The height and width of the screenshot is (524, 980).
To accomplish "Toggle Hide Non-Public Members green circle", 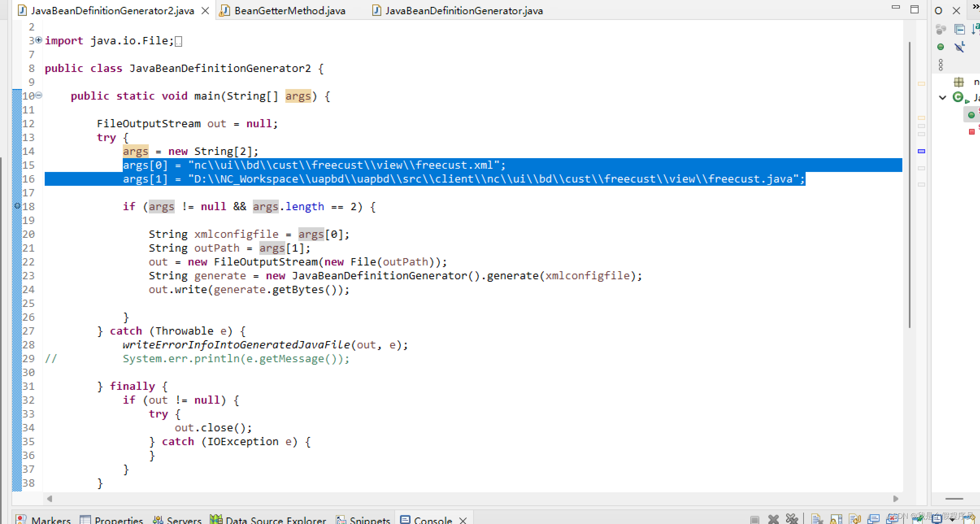I will pyautogui.click(x=940, y=47).
